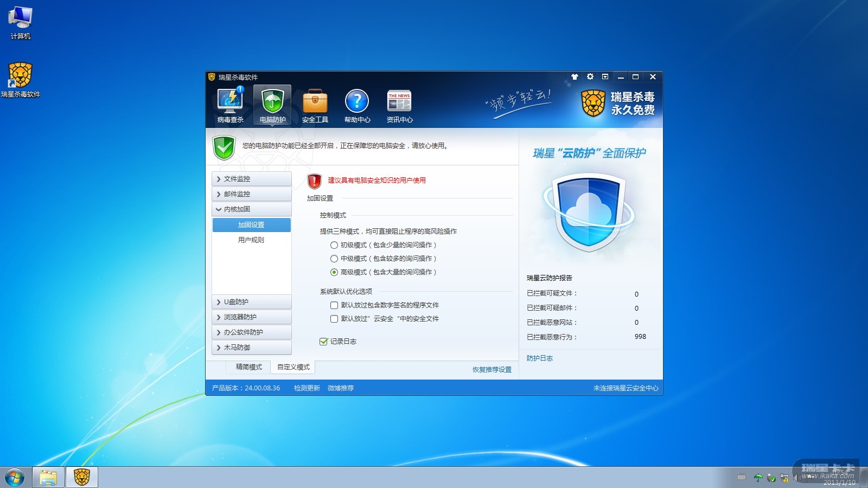Open the 帮助中心 help center
Viewport: 868px width, 488px height.
(357, 106)
